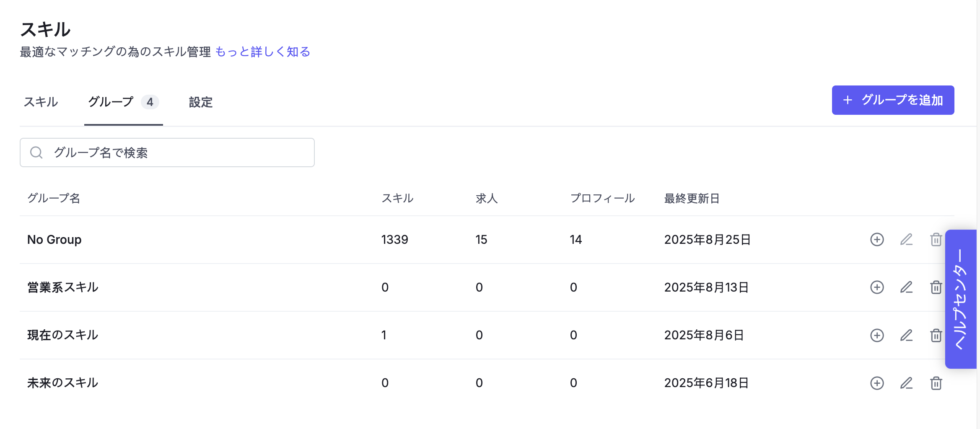Image resolution: width=980 pixels, height=429 pixels.
Task: Edit the 未来のスキル group
Action: (906, 383)
